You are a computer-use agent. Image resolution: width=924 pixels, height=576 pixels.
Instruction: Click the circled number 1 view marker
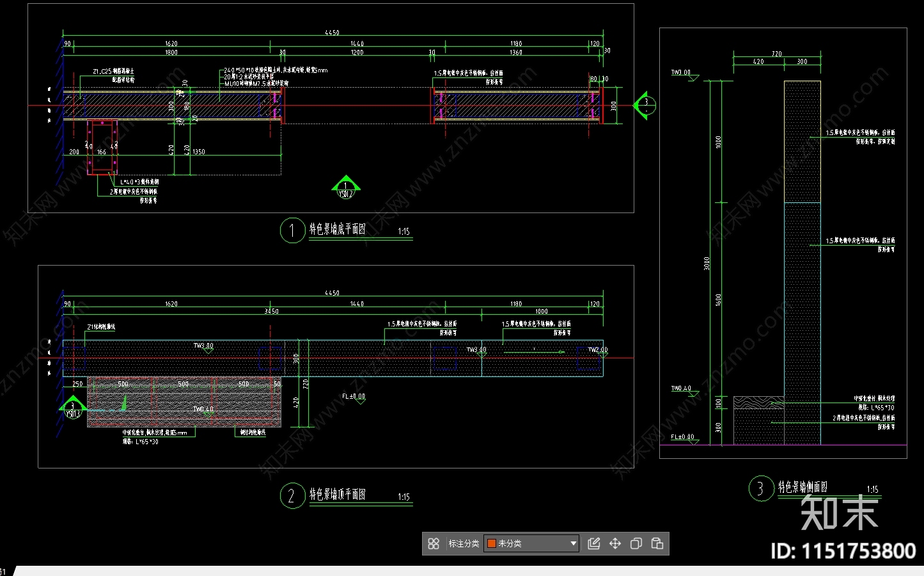tap(292, 230)
